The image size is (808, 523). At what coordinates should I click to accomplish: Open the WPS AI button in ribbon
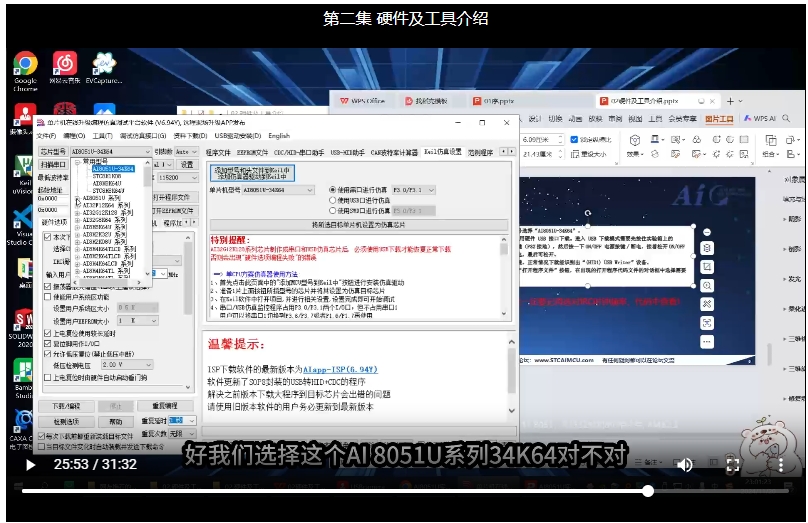(x=759, y=119)
